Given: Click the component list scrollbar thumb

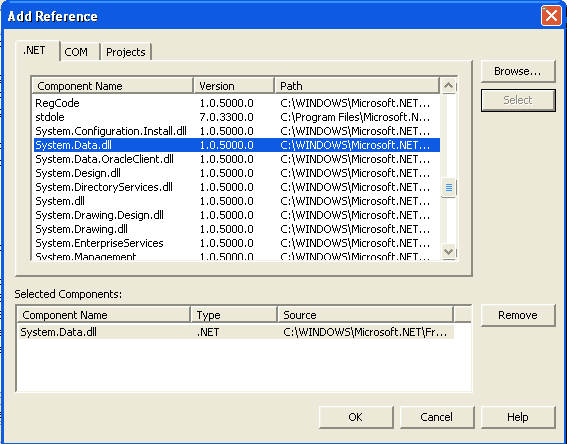Looking at the screenshot, I should 449,188.
